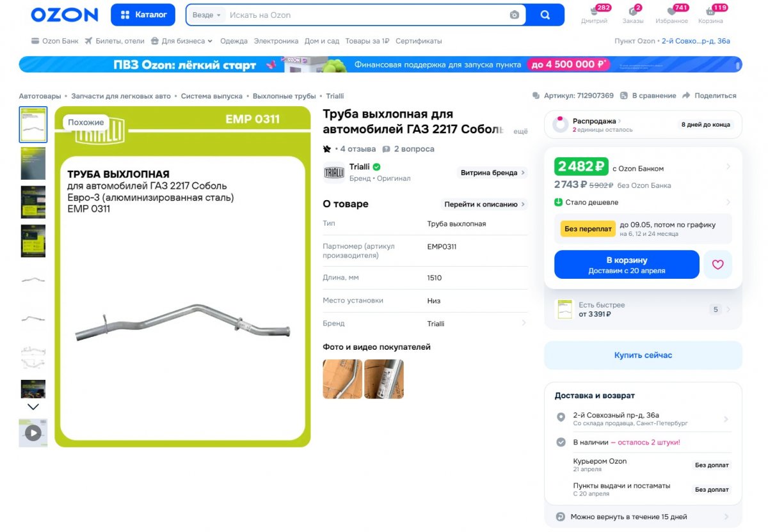Expand the Для бизнеса menu
Image resolution: width=768 pixels, height=532 pixels.
point(182,41)
